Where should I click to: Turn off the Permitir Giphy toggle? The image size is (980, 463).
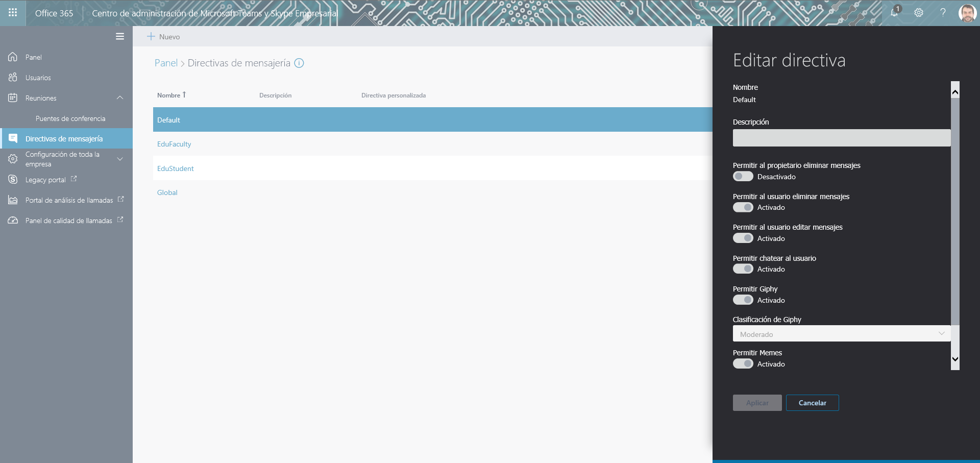(x=743, y=300)
